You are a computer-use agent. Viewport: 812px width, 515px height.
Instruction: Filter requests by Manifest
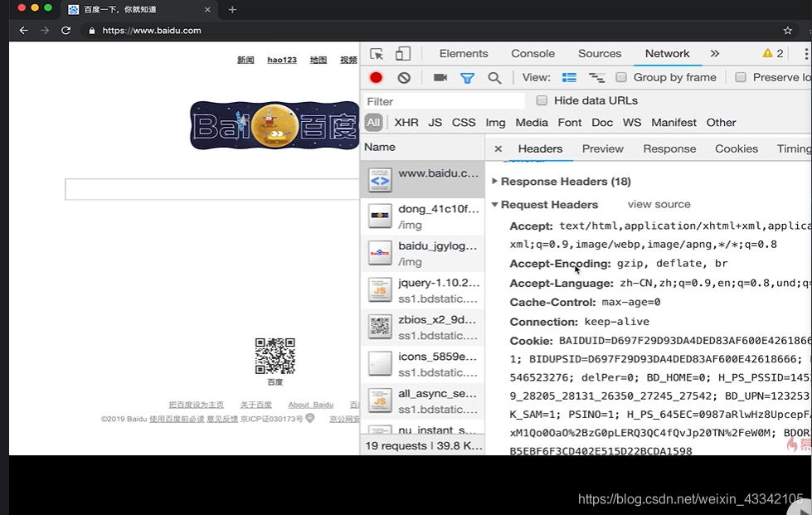[673, 123]
